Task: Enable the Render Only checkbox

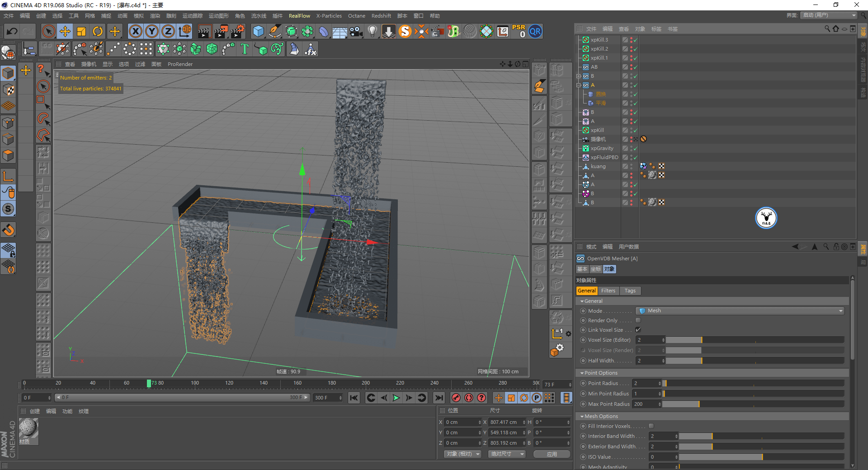Action: (638, 320)
